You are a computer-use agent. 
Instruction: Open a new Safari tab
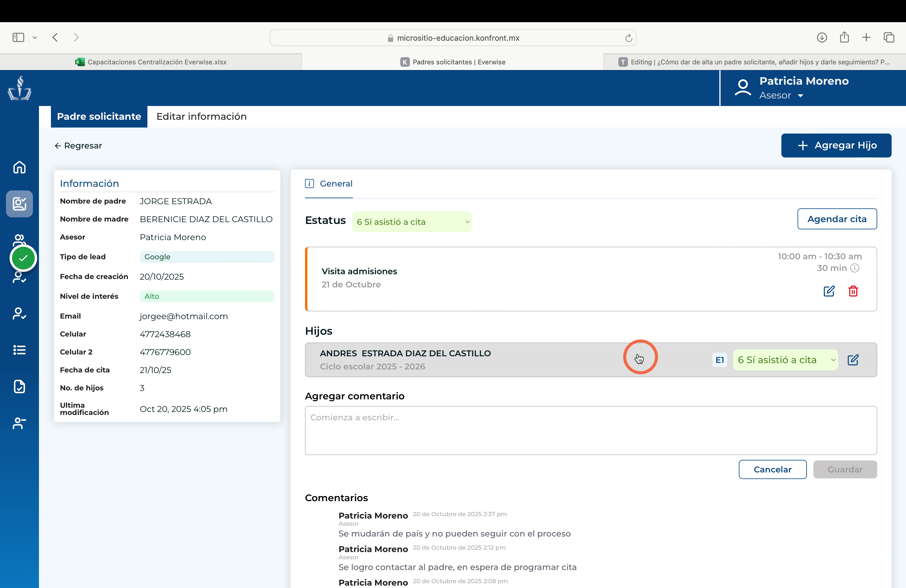[866, 37]
